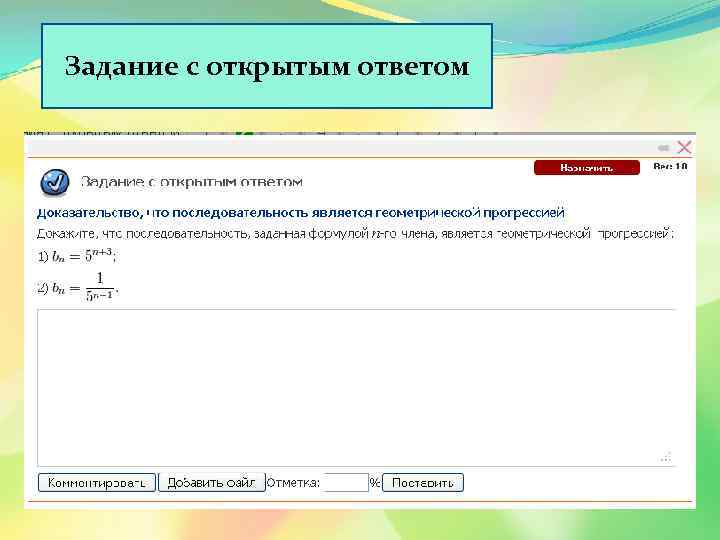Close the task dialog with red X
Screen dimensions: 720x540
point(684,147)
